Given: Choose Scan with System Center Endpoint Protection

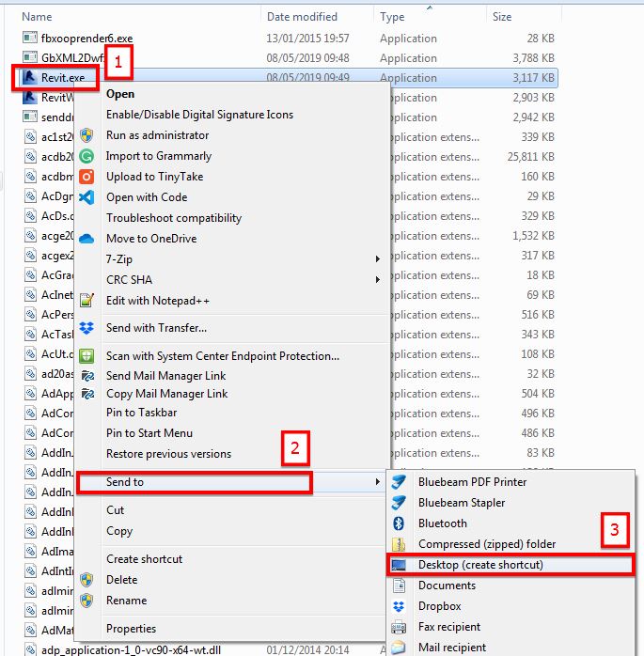Looking at the screenshot, I should coord(223,356).
